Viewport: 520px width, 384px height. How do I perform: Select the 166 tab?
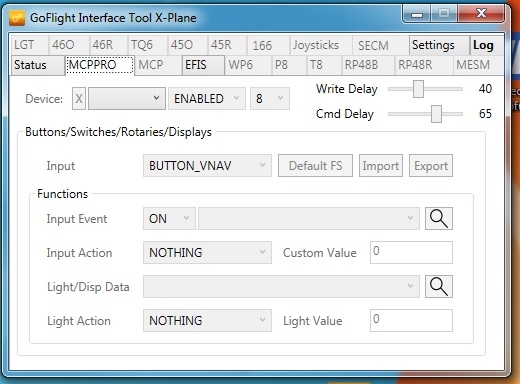(x=268, y=45)
